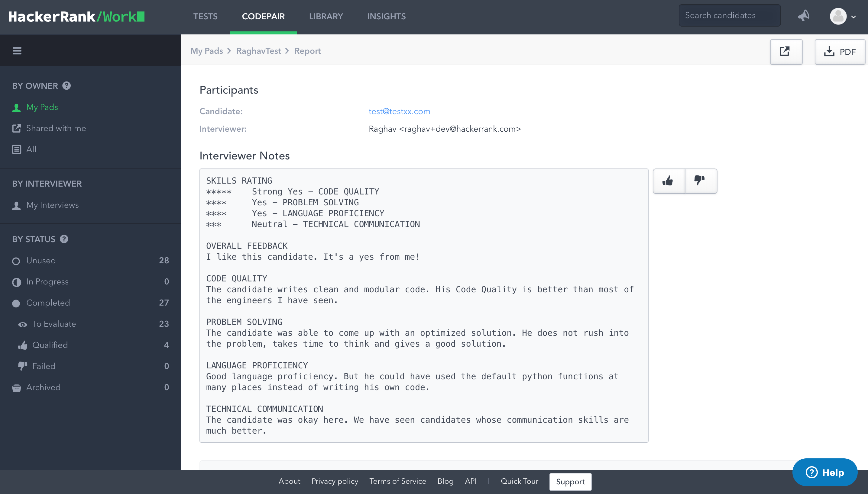The width and height of the screenshot is (868, 494).
Task: Click the Unused count 28
Action: coord(164,261)
